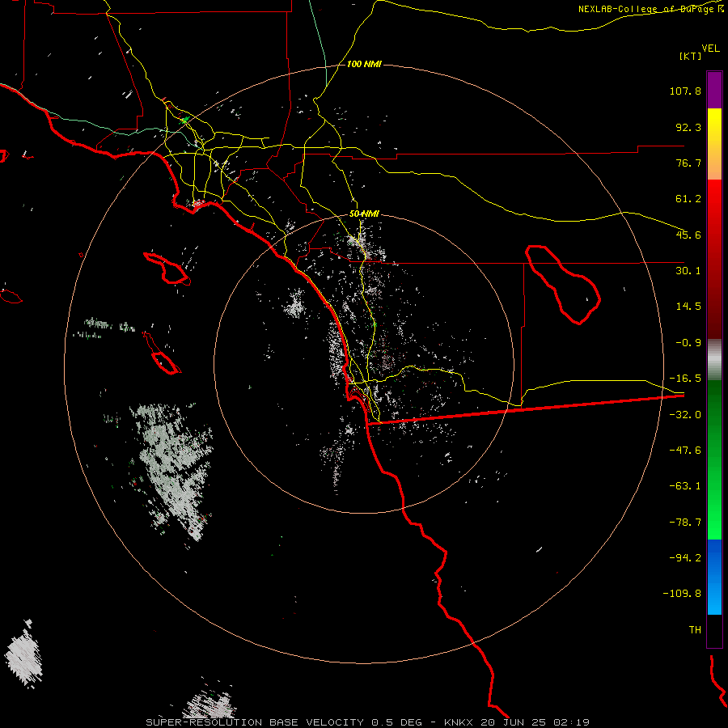Click the [KT] units label
Viewport: 728px width, 728px height.
coord(691,56)
